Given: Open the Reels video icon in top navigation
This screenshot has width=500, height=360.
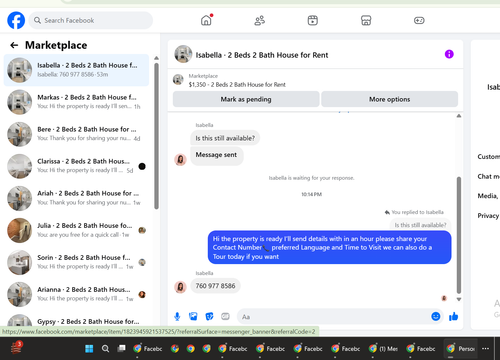Looking at the screenshot, I should 313,20.
